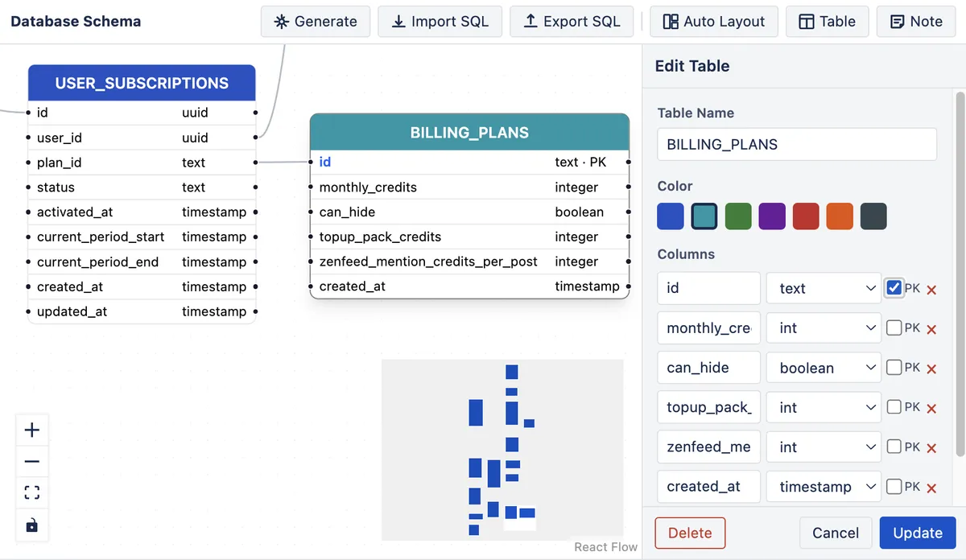966x560 pixels.
Task: Remove the monthly_credits column with red X
Action: click(x=931, y=329)
